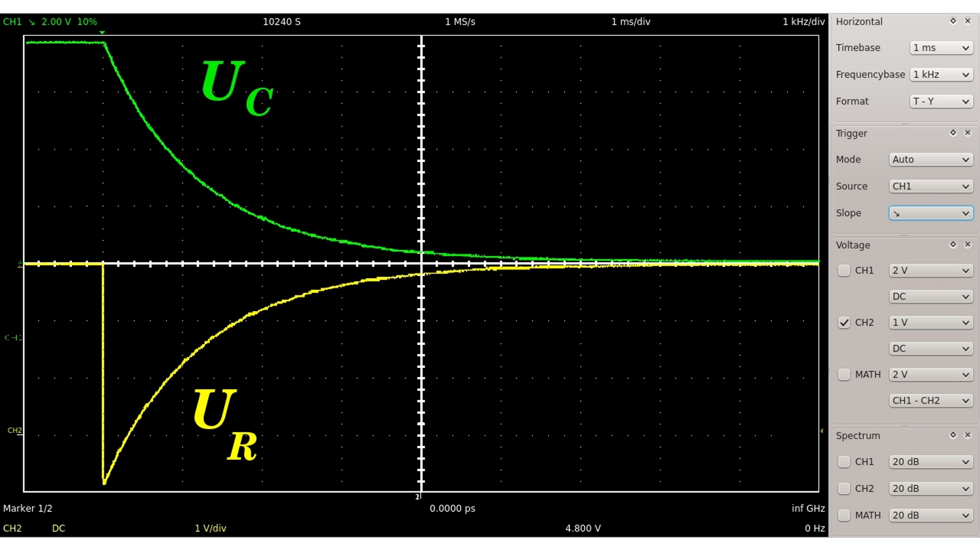Click the CH2 offset marker left of graph
The width and height of the screenshot is (980, 551).
coord(15,431)
